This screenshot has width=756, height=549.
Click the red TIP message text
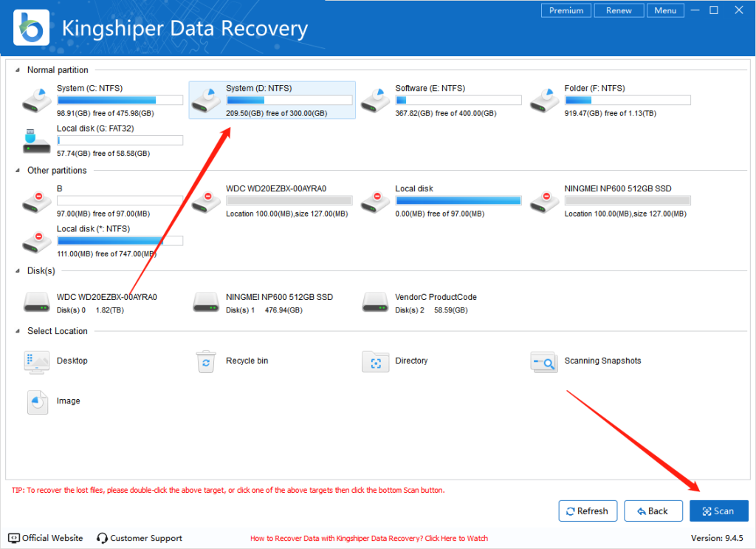tap(228, 490)
